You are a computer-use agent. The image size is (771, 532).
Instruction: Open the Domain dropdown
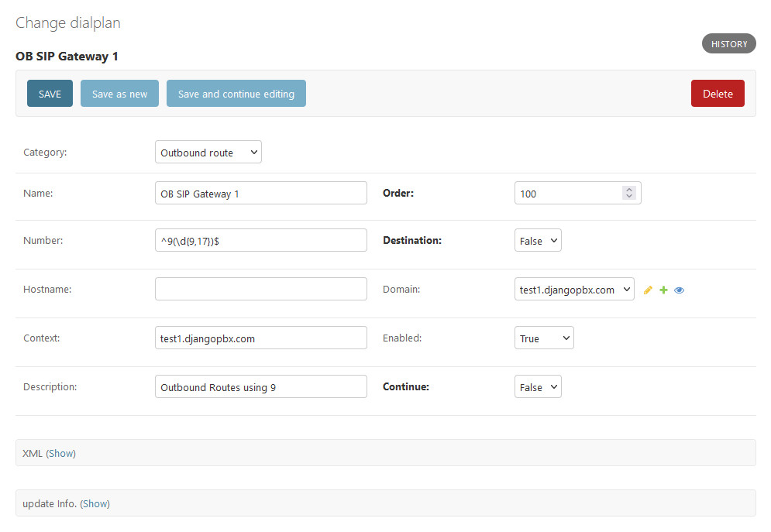pos(573,290)
